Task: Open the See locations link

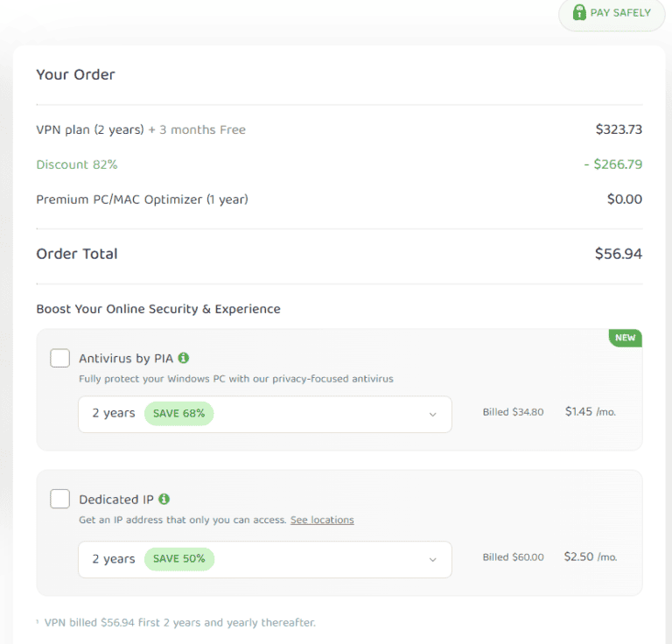Action: [x=322, y=520]
